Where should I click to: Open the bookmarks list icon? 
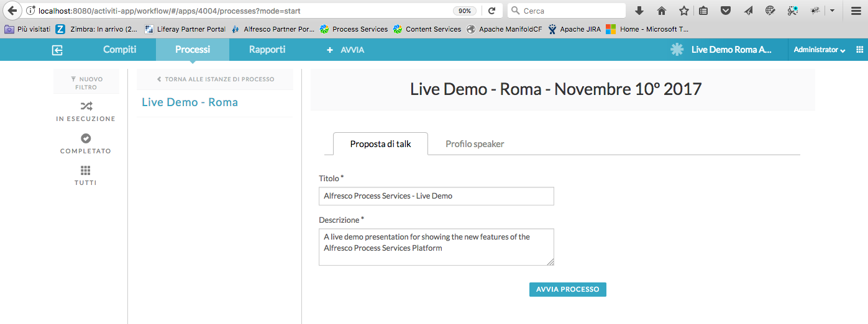(703, 11)
